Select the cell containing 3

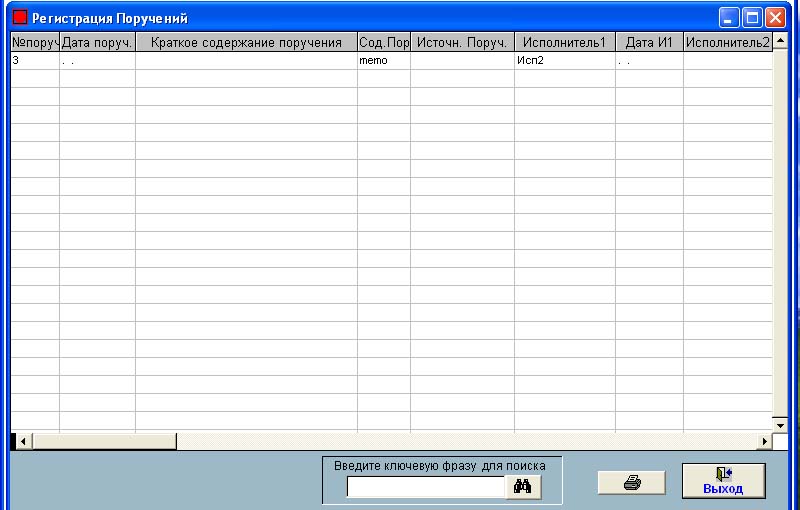coord(35,60)
